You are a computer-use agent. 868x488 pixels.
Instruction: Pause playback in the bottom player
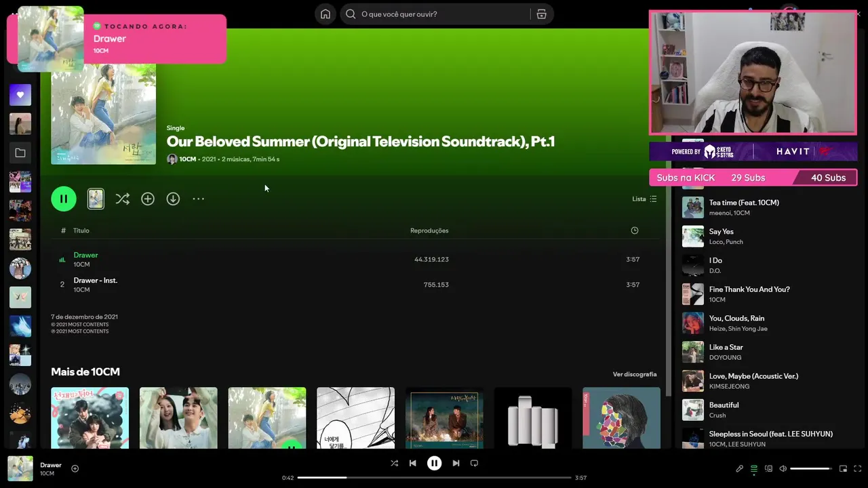[x=434, y=463]
